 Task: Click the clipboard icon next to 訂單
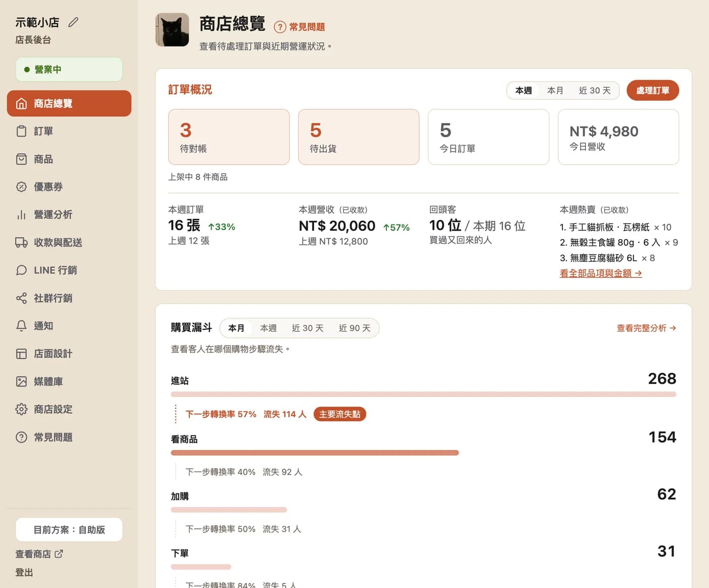click(21, 131)
